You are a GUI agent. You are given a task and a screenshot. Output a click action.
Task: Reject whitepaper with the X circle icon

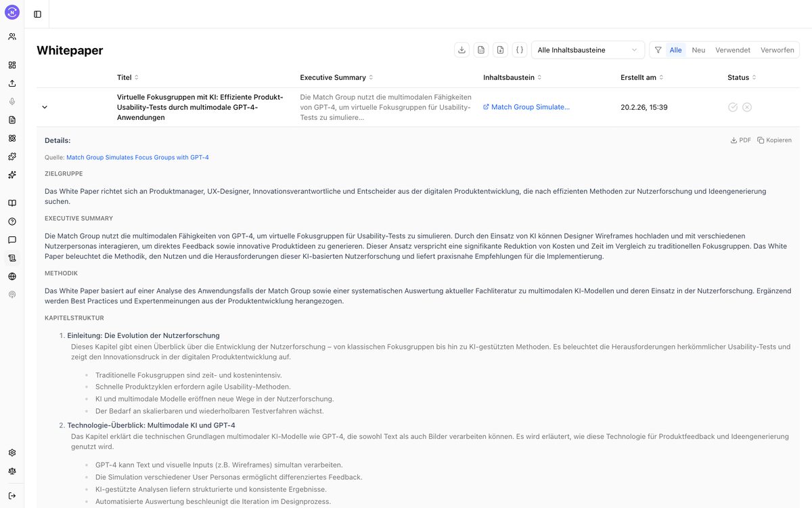tap(747, 107)
